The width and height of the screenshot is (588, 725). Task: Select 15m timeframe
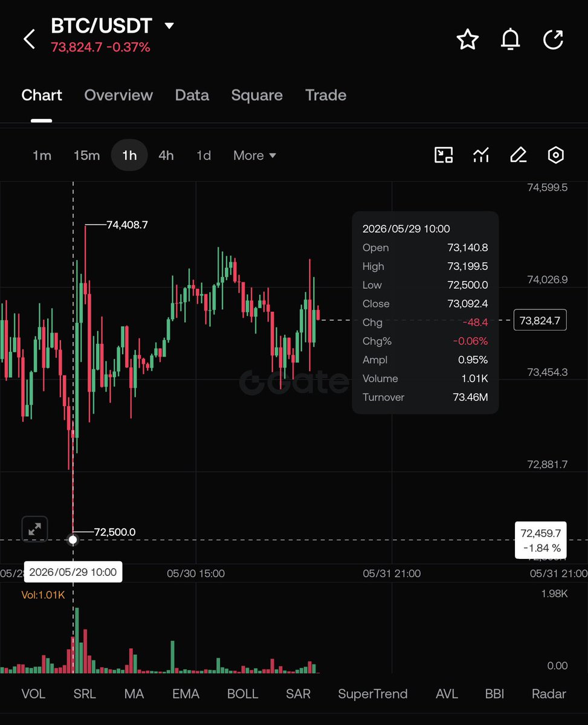pyautogui.click(x=86, y=155)
